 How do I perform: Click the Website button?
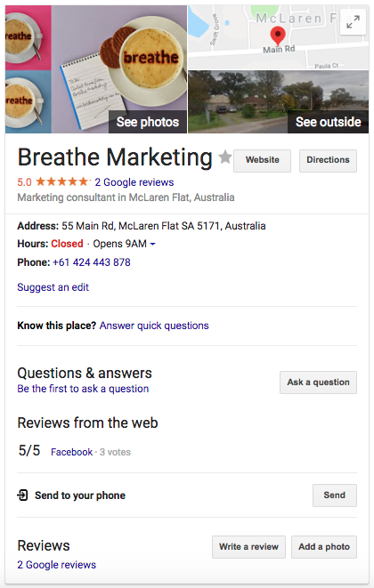click(262, 160)
